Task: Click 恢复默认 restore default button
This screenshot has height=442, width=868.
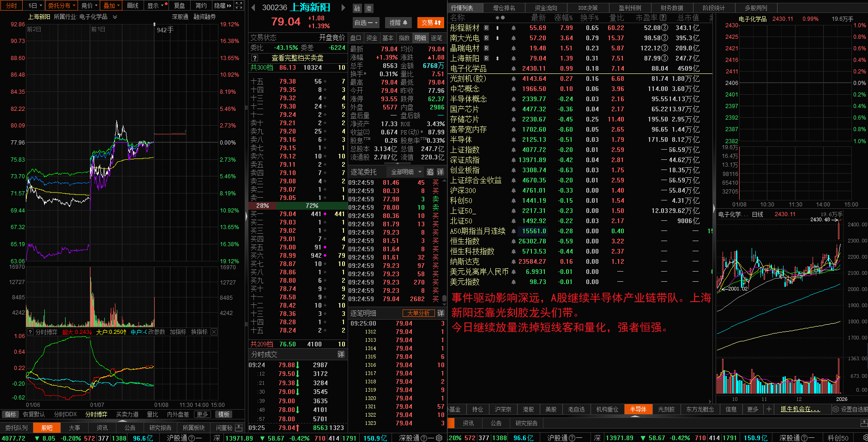Action: [x=34, y=414]
